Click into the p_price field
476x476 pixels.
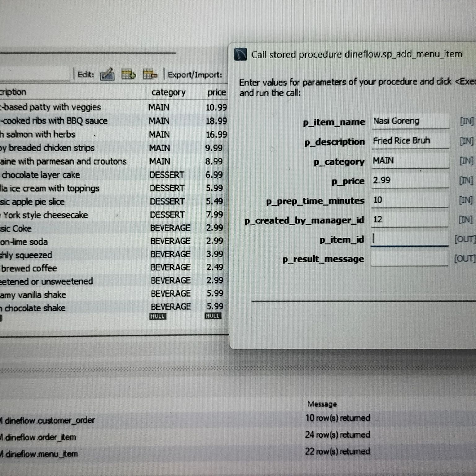click(410, 181)
